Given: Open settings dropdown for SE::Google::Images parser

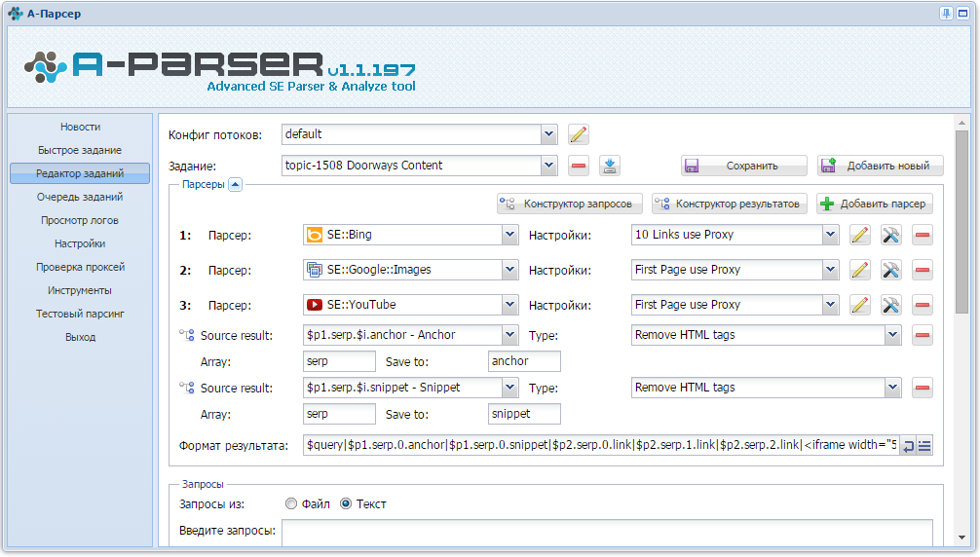Looking at the screenshot, I should (830, 270).
